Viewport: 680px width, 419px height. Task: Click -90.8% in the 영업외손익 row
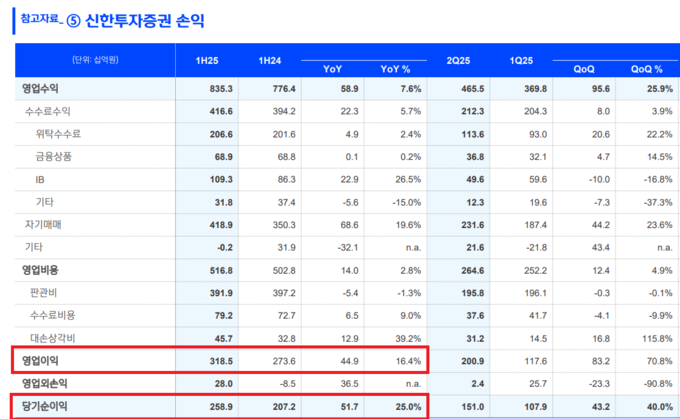(658, 384)
